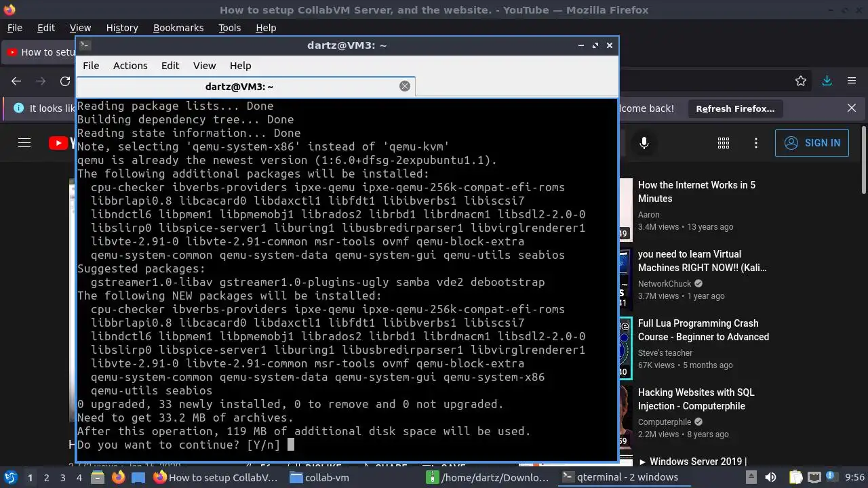The width and height of the screenshot is (868, 488).
Task: Search YouTube with voice microphone
Action: 644,143
